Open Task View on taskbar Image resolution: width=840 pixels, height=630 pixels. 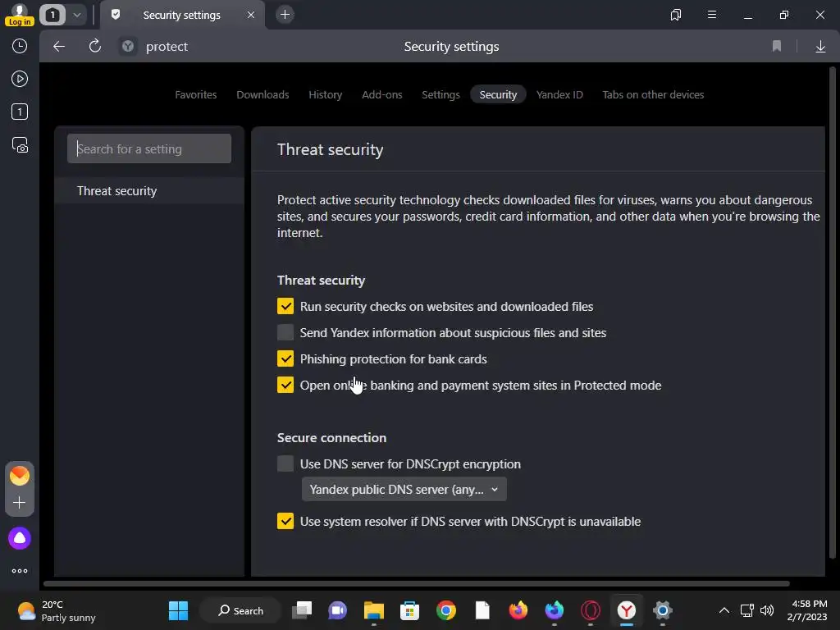coord(302,610)
